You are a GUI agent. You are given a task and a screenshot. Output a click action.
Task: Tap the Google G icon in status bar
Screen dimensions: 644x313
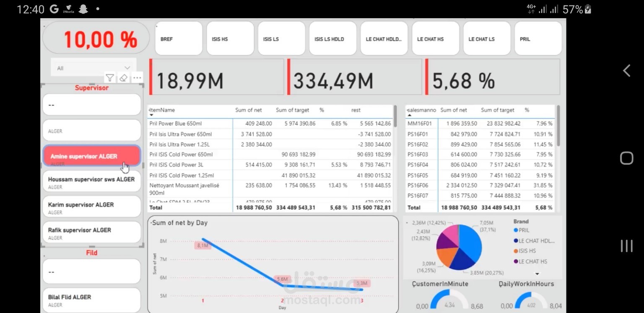[54, 9]
